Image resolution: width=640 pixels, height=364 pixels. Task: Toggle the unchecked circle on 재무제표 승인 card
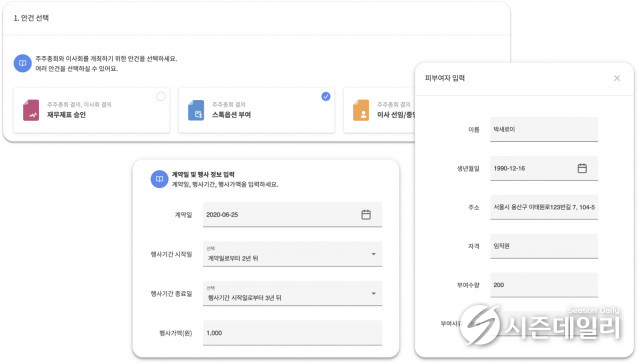[x=161, y=96]
